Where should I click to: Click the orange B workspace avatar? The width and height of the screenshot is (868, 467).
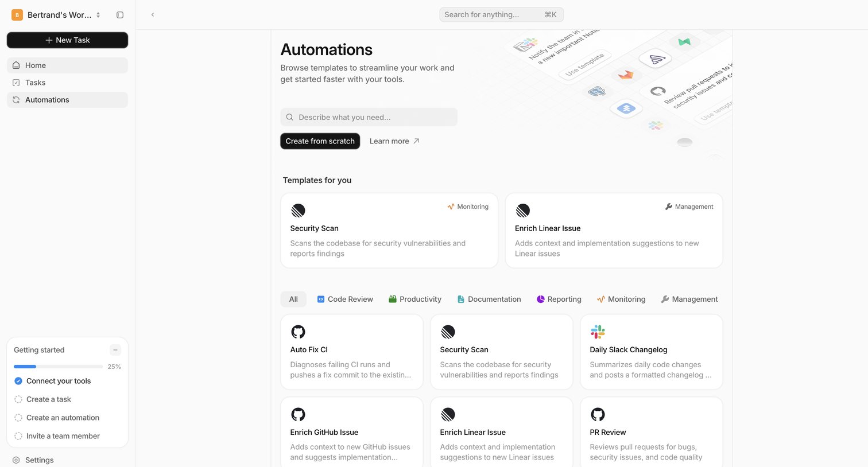point(17,15)
